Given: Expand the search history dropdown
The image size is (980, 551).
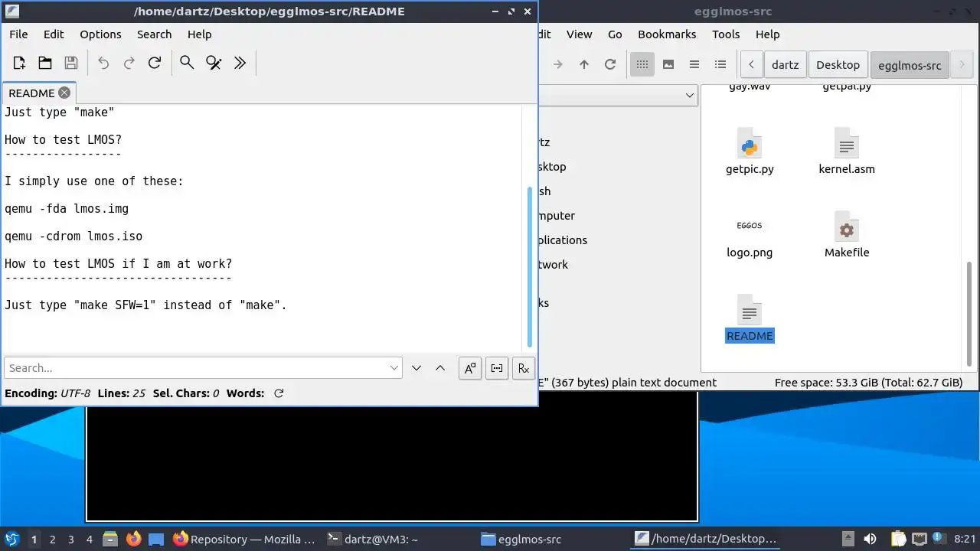Looking at the screenshot, I should 394,368.
